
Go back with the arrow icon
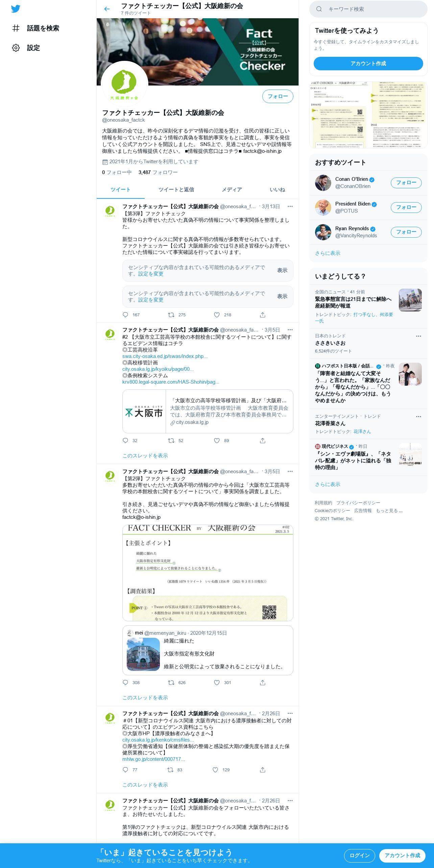point(107,9)
